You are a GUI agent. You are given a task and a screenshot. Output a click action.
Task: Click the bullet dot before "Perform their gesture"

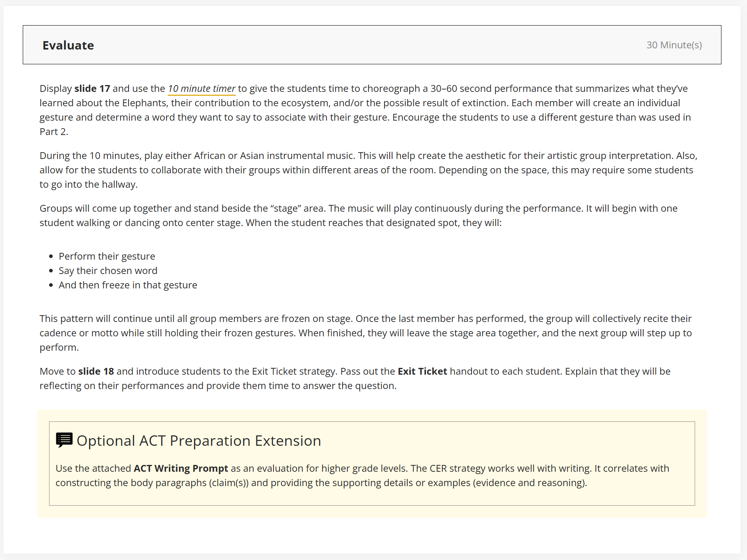tap(51, 256)
